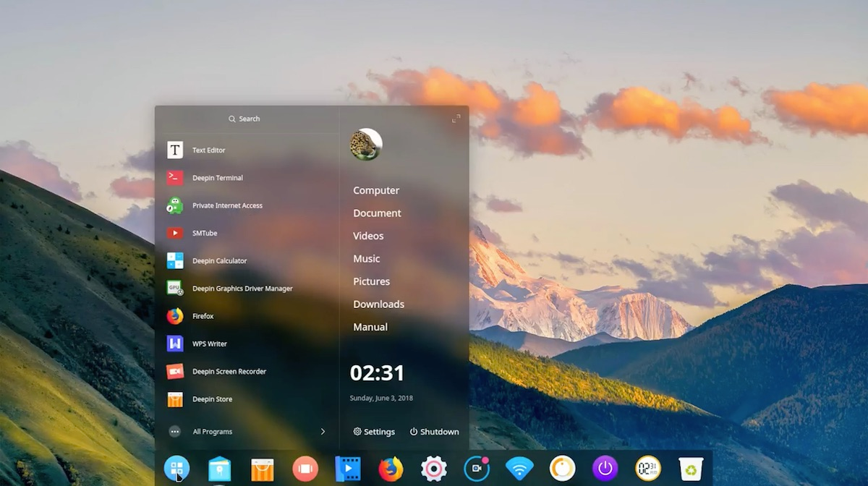The height and width of the screenshot is (486, 868).
Task: Switch launcher to fullscreen mode icon
Action: tap(456, 119)
